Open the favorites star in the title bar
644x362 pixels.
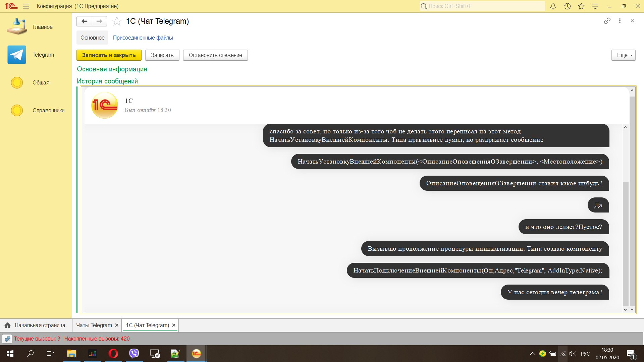click(x=581, y=6)
